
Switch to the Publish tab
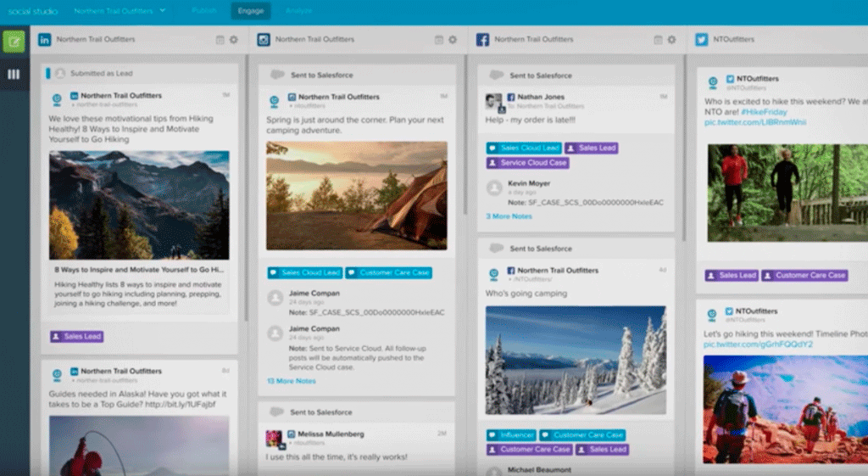pyautogui.click(x=204, y=10)
